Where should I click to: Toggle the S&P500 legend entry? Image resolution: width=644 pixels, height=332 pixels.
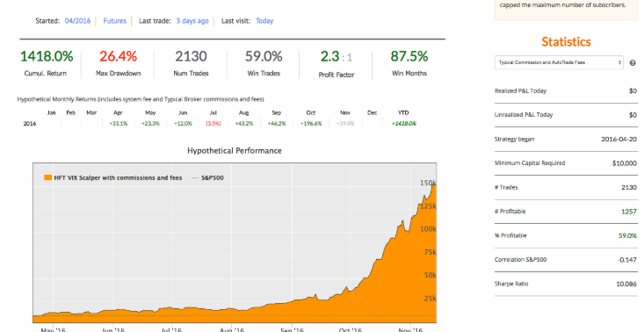[208, 178]
